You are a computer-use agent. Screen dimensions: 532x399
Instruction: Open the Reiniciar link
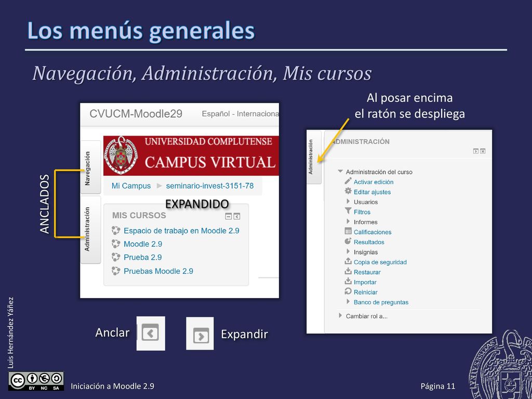point(365,292)
